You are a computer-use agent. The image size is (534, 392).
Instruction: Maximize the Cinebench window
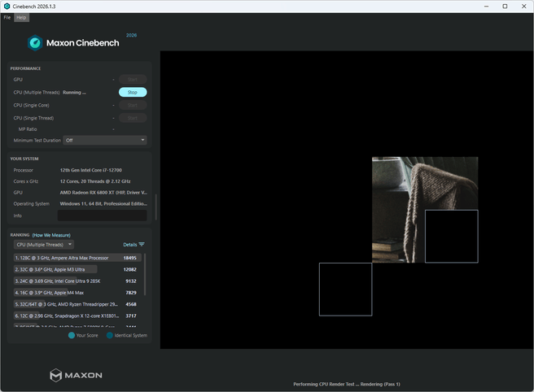505,7
